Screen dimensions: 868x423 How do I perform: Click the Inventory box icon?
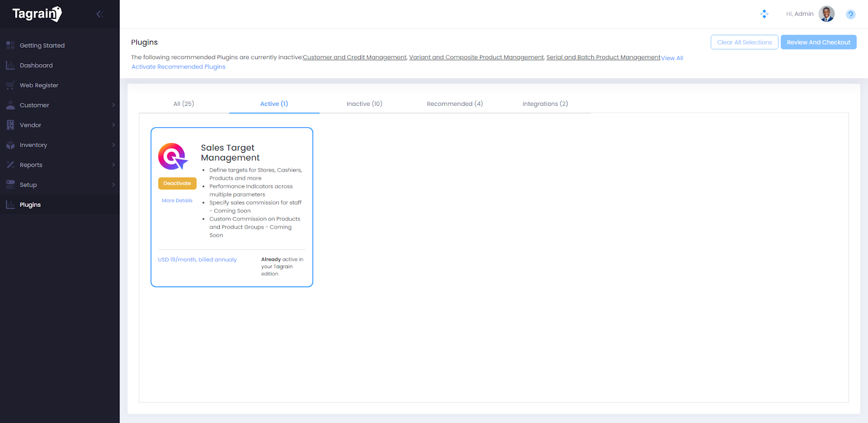pos(10,145)
